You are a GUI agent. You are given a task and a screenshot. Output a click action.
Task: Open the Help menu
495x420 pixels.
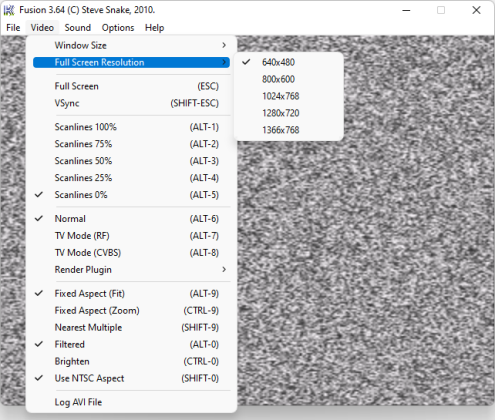click(x=154, y=28)
